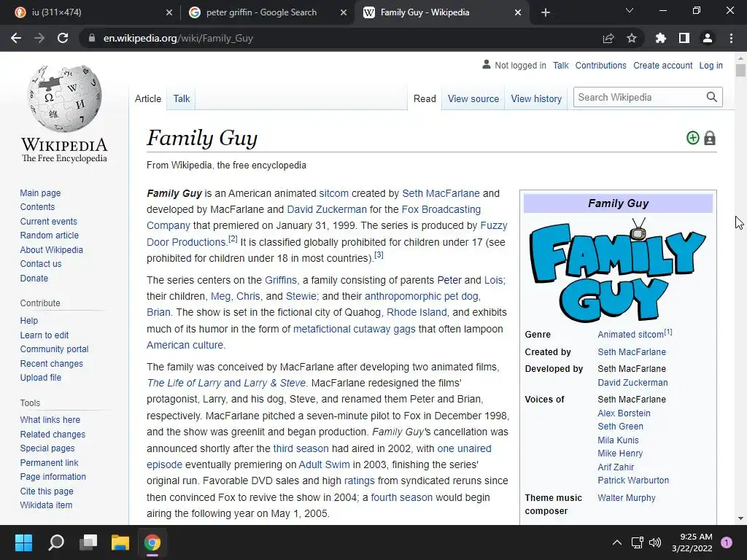Click the page protection lock icon
This screenshot has width=747, height=560.
click(710, 138)
